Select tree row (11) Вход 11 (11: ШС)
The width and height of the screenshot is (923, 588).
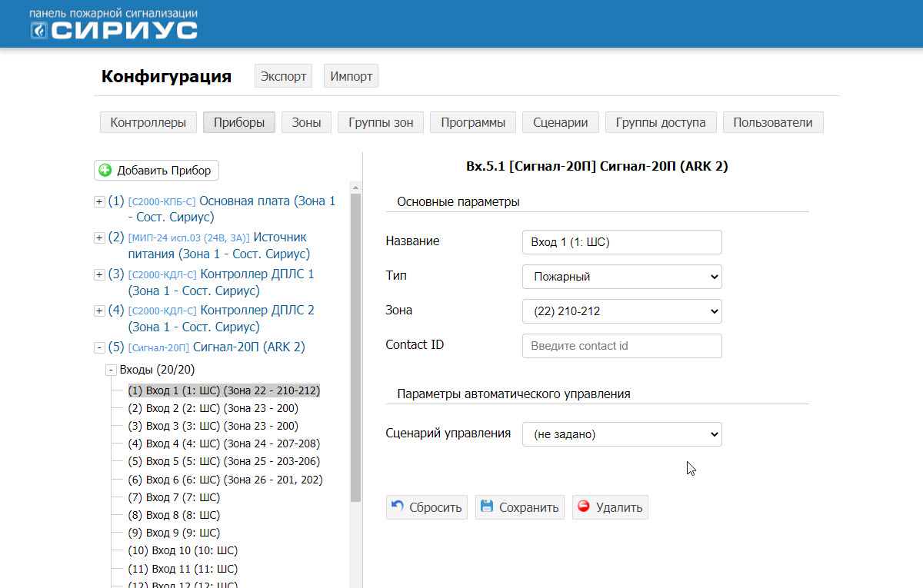click(183, 569)
